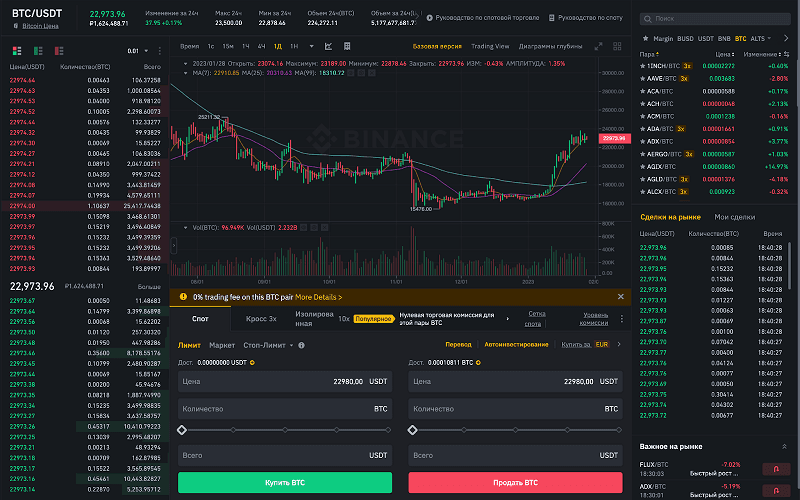Collapse the Vol(BTC) indicator arrow

185,228
